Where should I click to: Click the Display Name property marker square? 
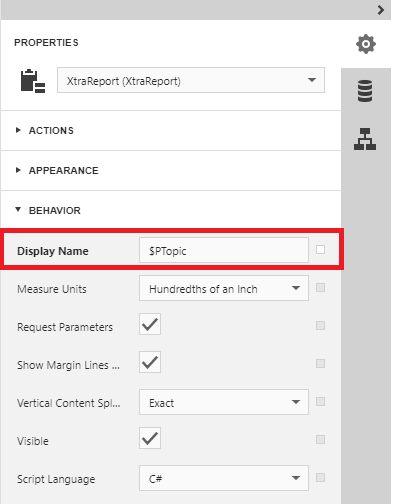pos(320,249)
